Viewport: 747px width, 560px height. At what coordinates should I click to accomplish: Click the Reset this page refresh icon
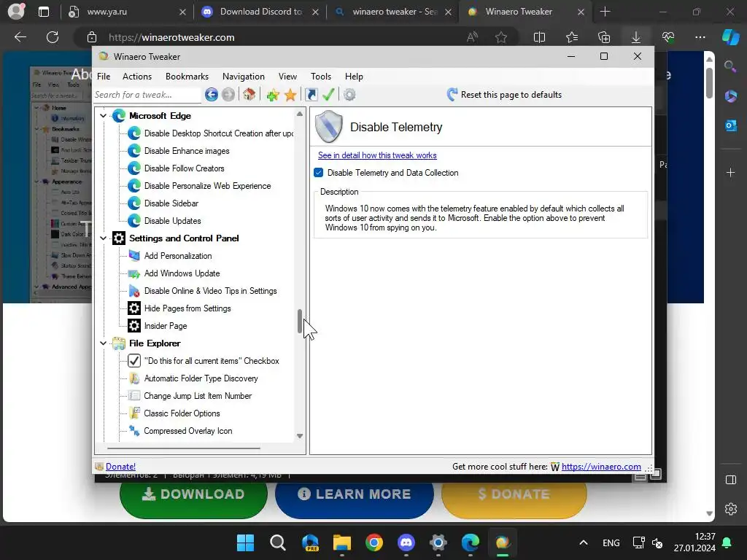pos(452,95)
